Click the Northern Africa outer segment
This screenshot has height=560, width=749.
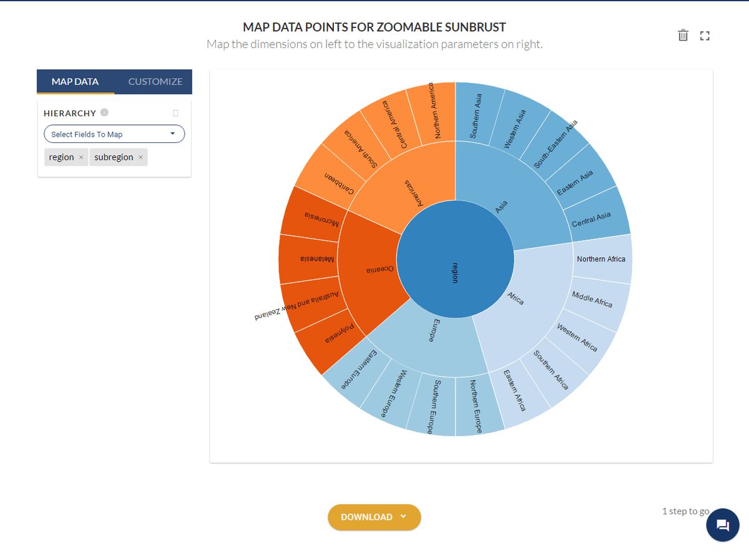click(x=601, y=259)
